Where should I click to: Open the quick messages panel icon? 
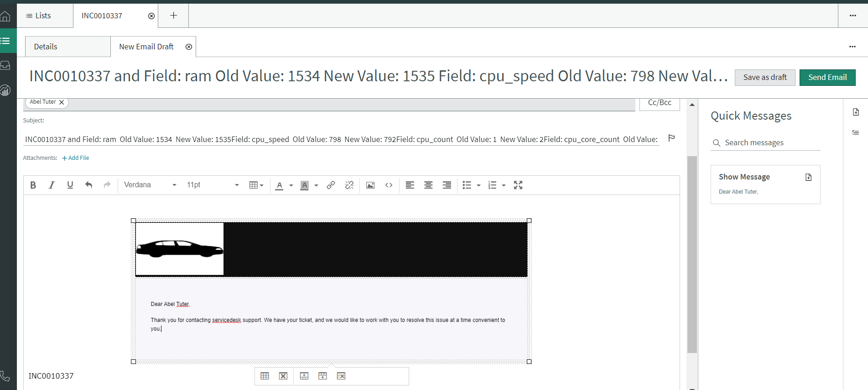pos(856,112)
